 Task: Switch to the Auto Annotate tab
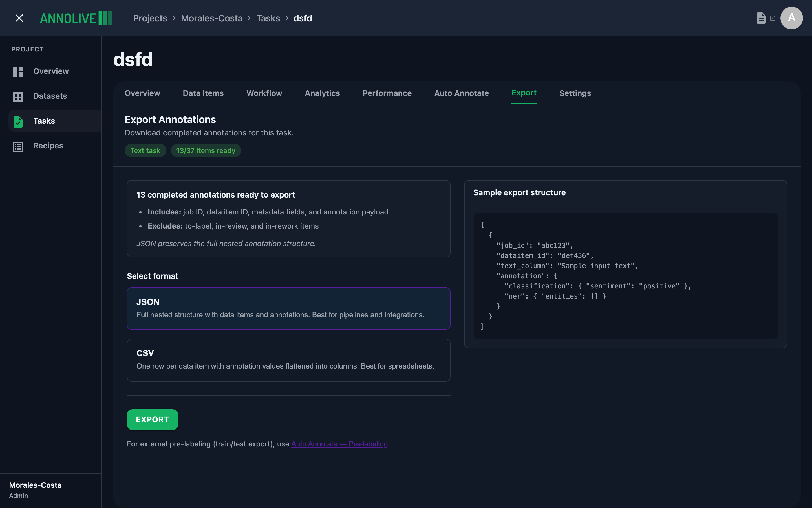point(461,93)
